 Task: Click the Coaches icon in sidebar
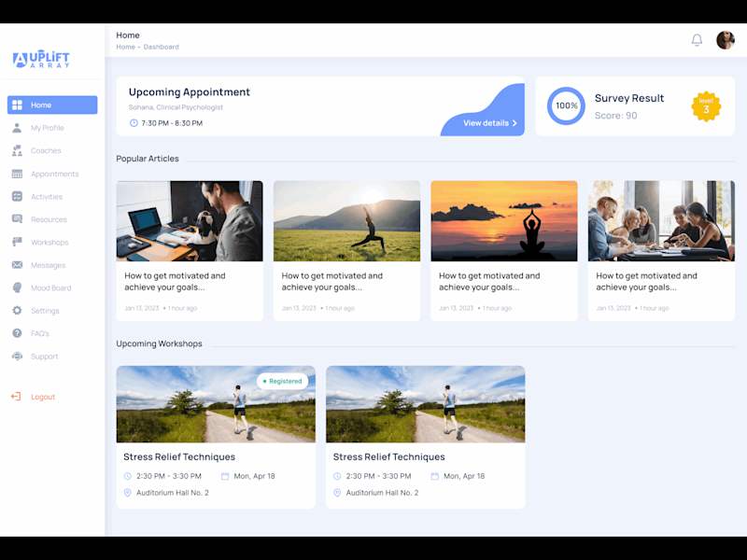[17, 150]
